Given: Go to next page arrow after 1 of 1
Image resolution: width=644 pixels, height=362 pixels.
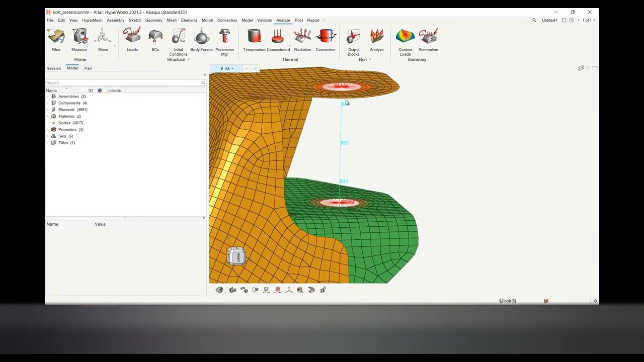Looking at the screenshot, I should 595,20.
